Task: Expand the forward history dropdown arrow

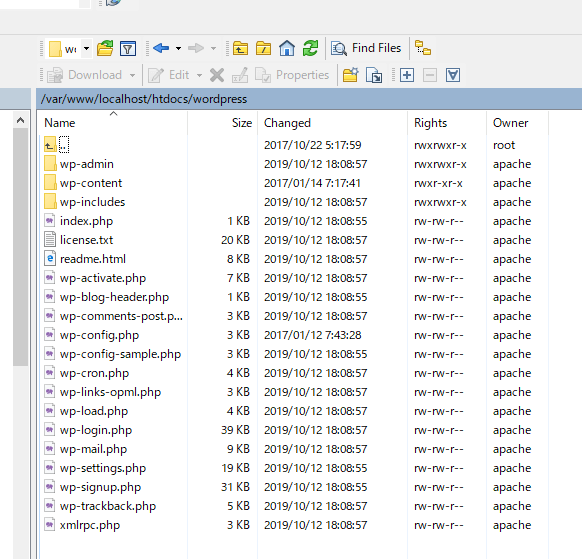Action: point(213,49)
